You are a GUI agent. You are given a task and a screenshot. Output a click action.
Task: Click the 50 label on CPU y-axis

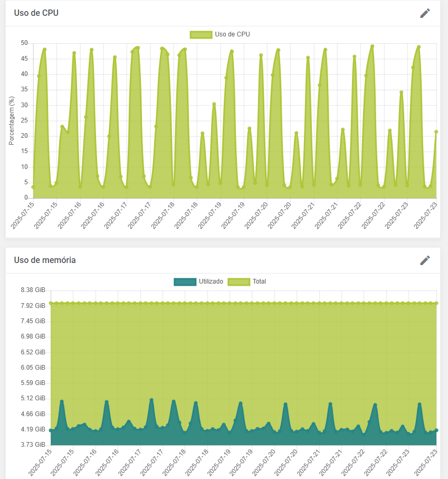[24, 43]
